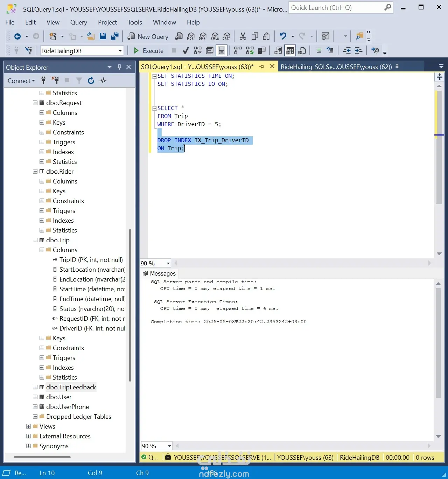Image resolution: width=448 pixels, height=479 pixels.
Task: Click the Messages pane vertical scrollbar
Action: coord(438,343)
